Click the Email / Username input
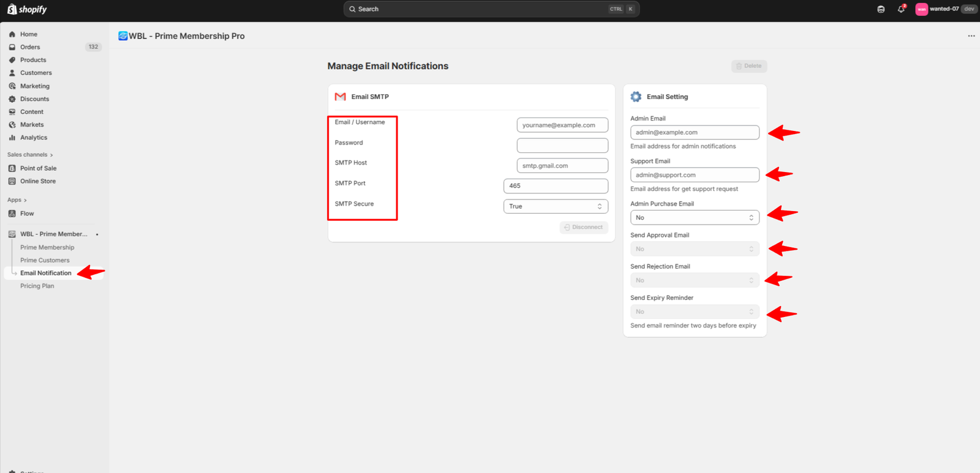 pos(562,125)
